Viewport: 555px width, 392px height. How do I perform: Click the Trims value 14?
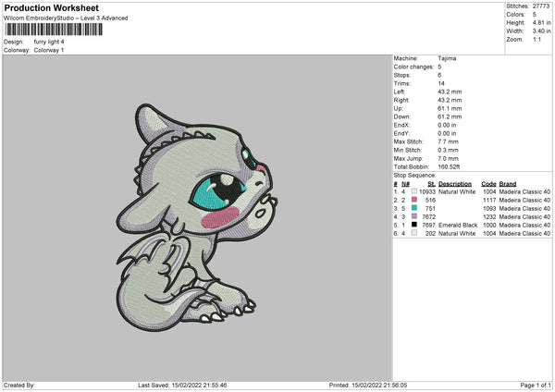(x=441, y=83)
